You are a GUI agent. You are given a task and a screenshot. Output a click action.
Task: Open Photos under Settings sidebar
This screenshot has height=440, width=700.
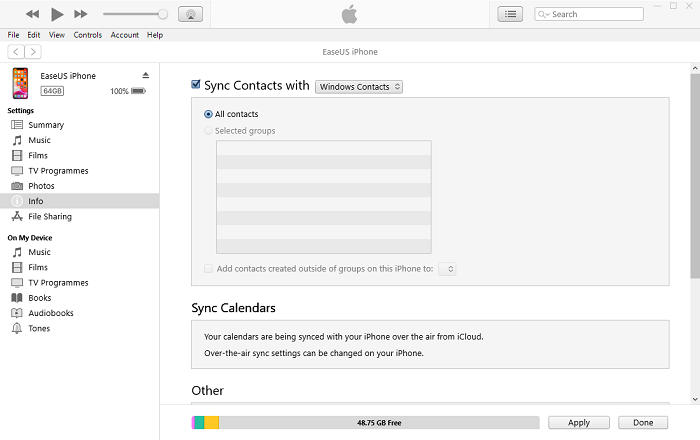point(41,186)
